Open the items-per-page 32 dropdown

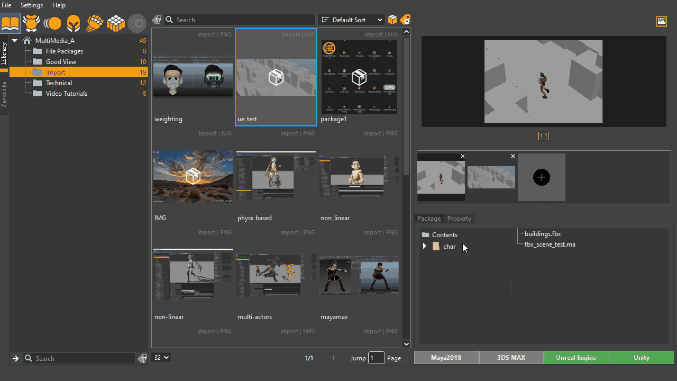[161, 358]
